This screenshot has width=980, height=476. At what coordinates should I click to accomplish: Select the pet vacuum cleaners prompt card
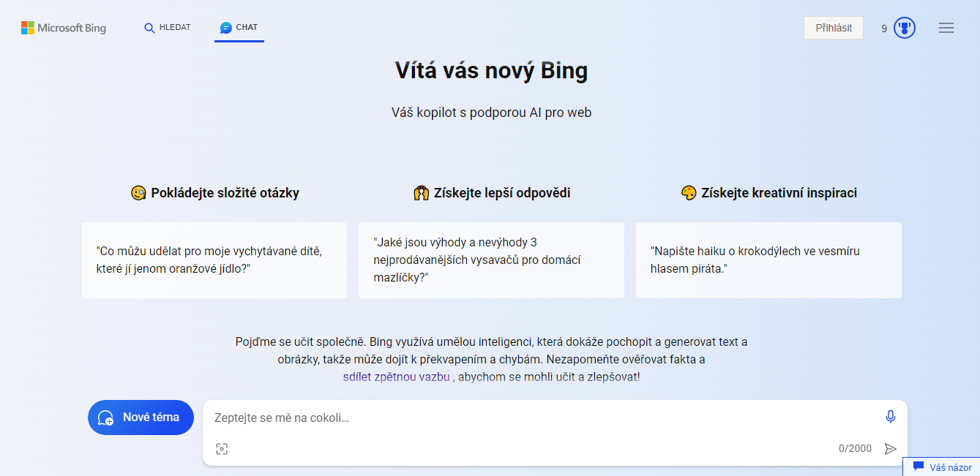(x=491, y=260)
